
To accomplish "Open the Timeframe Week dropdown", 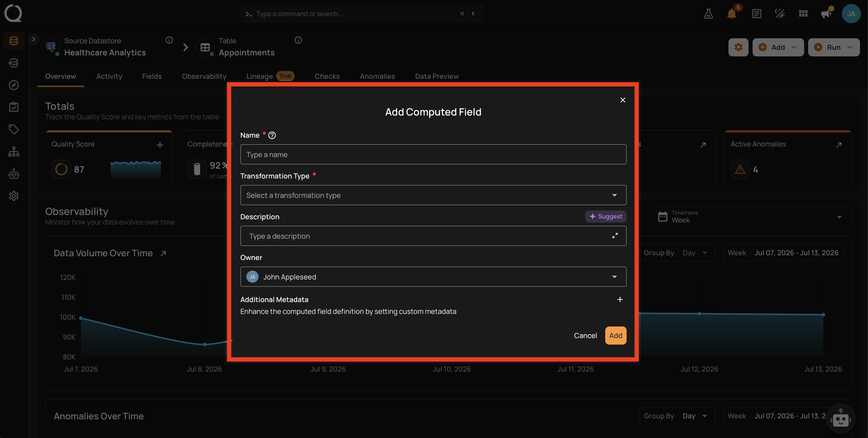I will click(x=750, y=217).
